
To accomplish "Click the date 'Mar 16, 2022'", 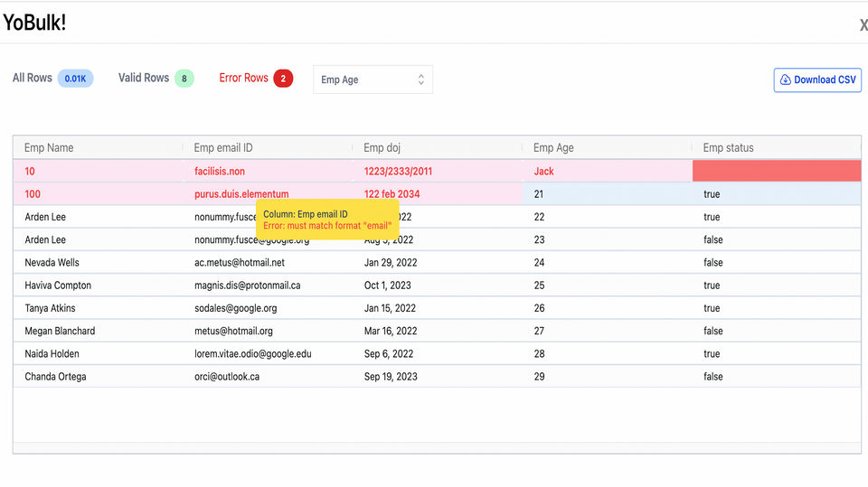I will (x=391, y=331).
